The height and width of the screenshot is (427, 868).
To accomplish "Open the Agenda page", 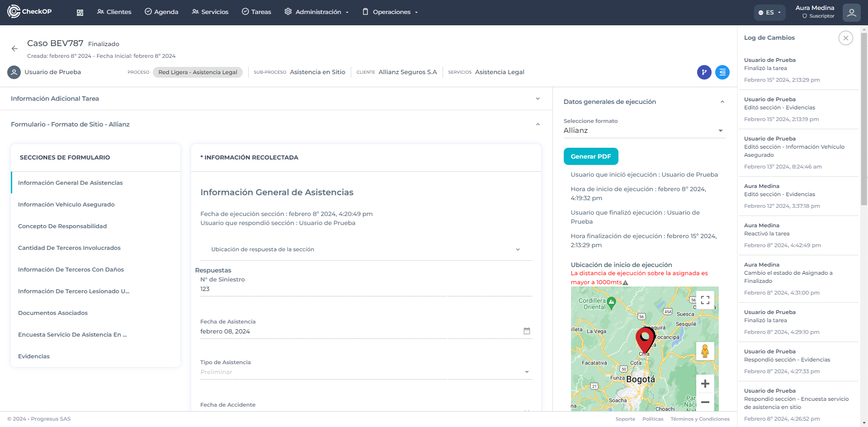I will 161,12.
